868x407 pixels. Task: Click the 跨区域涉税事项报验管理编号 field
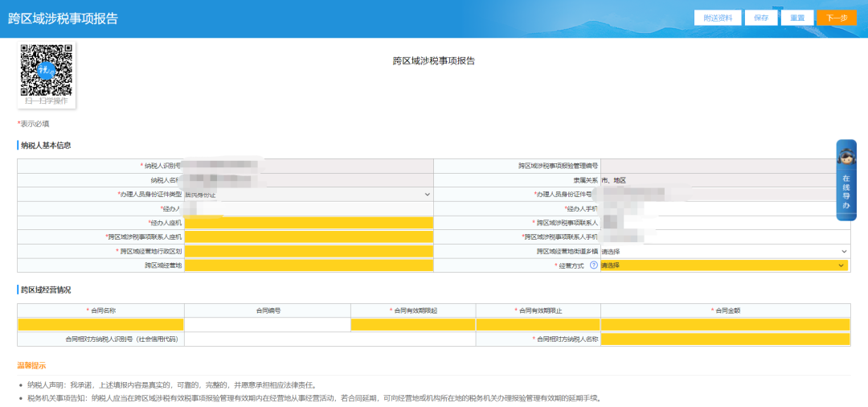coord(725,166)
